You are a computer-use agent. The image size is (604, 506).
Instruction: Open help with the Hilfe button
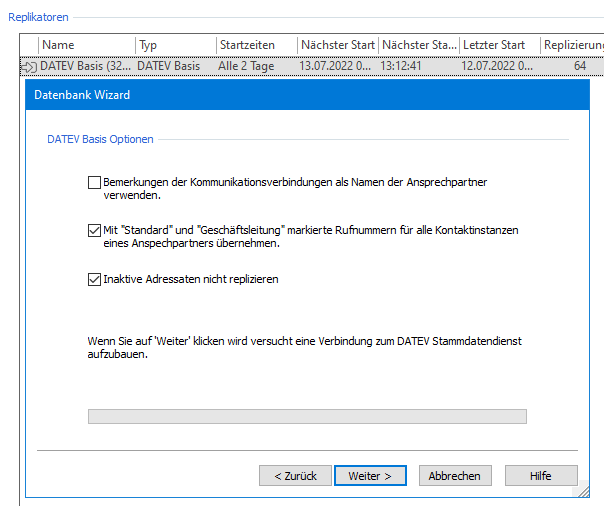click(541, 476)
